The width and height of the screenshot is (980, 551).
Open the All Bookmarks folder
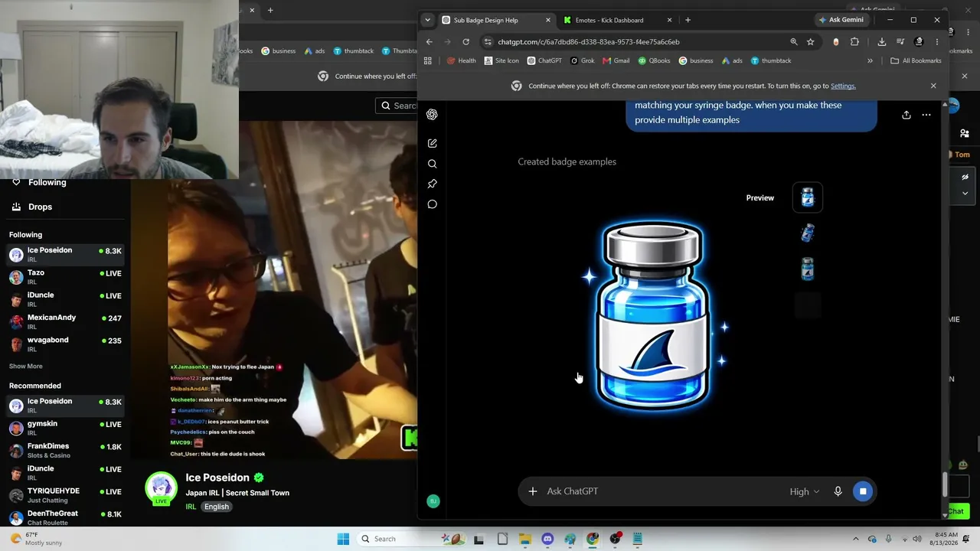(916, 60)
